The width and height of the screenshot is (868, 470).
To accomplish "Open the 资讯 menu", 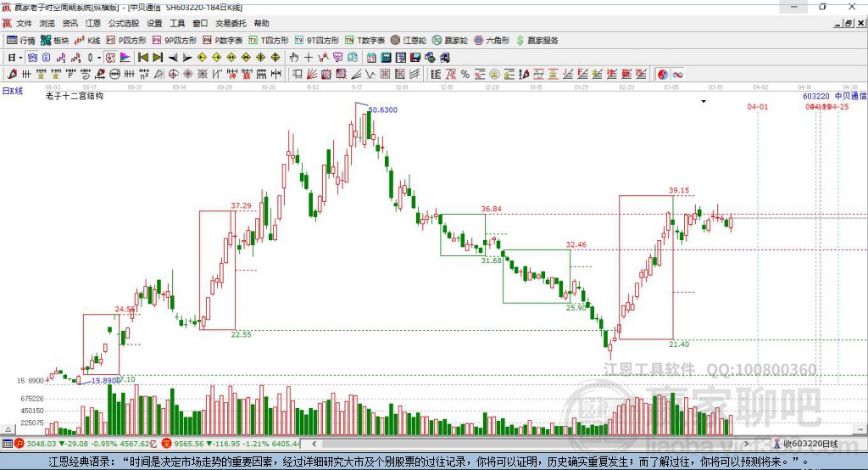I will pyautogui.click(x=70, y=23).
